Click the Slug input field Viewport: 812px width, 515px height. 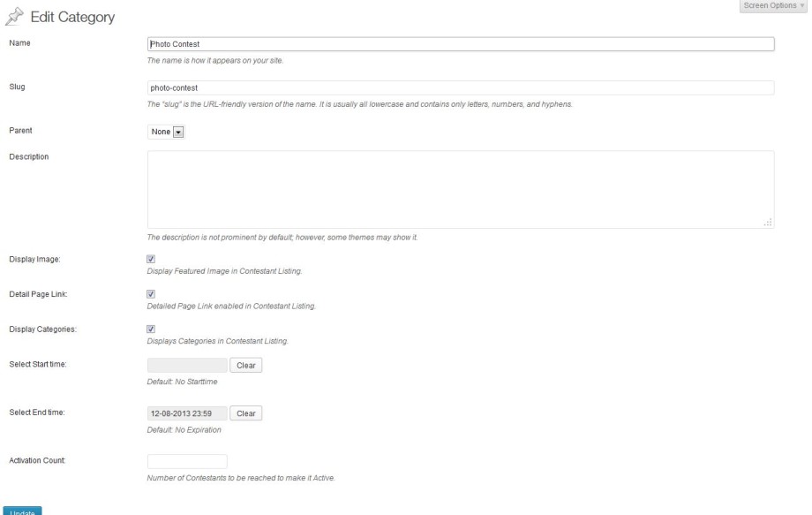coord(461,88)
